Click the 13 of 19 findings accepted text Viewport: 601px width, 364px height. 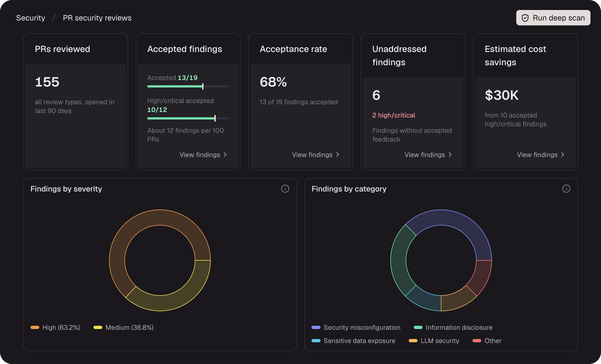coord(299,102)
